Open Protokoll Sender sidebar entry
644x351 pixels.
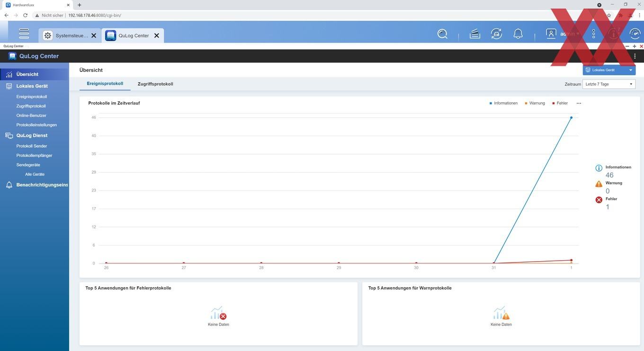(x=32, y=146)
